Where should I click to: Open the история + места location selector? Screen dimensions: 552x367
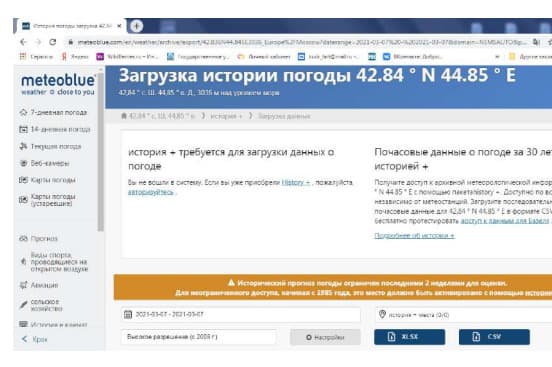click(463, 314)
